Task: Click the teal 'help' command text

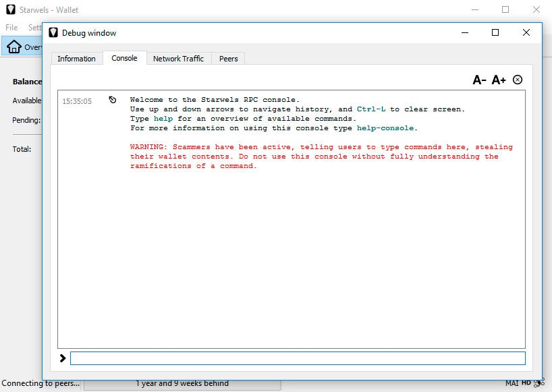Action: click(x=163, y=119)
